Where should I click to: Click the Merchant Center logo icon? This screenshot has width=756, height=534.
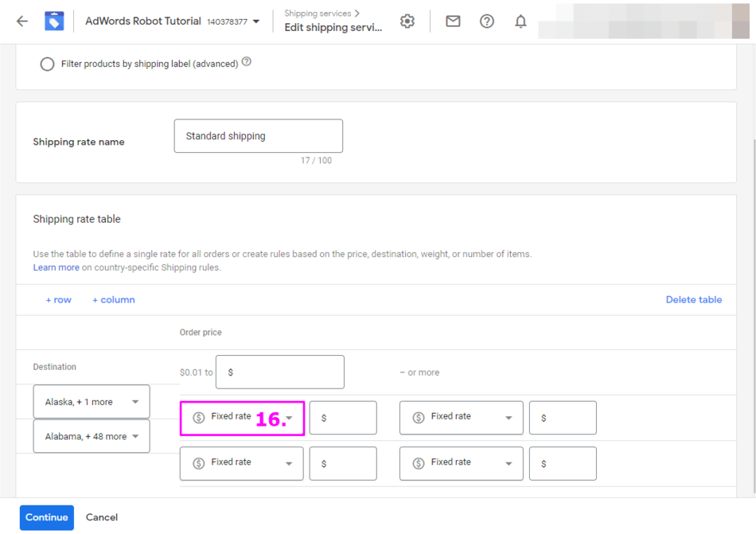54,21
